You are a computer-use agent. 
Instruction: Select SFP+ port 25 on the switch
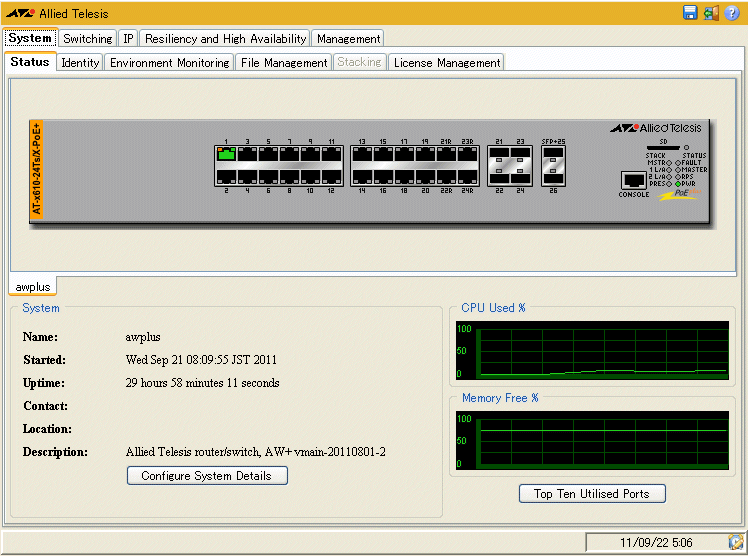(553, 154)
